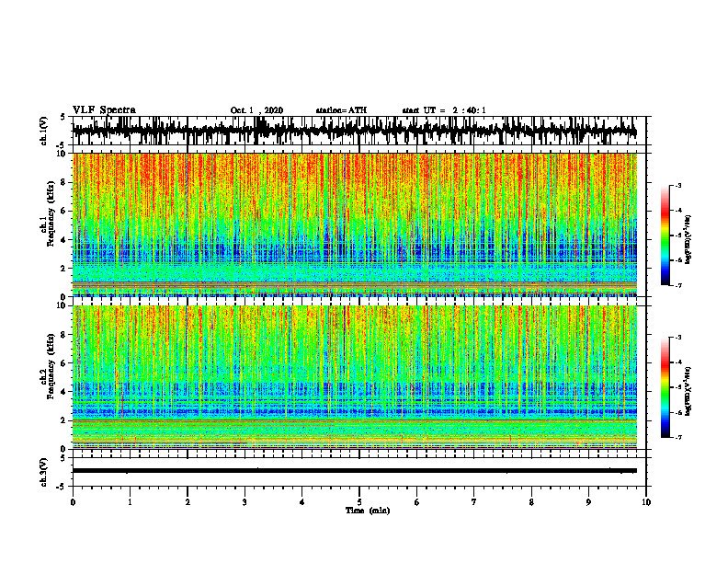Screen dimensions: 728x563
Task: Click time axis tick label "6"
Action: click(416, 502)
